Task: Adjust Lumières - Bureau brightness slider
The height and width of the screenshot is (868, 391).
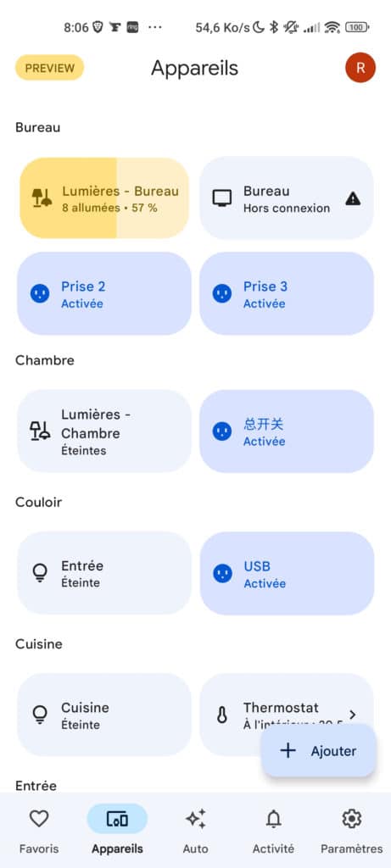Action: click(x=104, y=198)
